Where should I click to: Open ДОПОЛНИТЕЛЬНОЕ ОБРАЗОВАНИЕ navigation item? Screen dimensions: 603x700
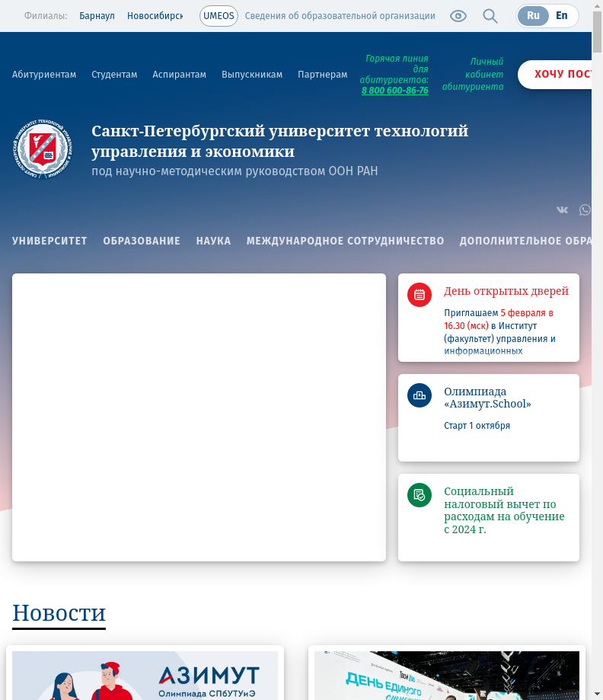click(525, 241)
